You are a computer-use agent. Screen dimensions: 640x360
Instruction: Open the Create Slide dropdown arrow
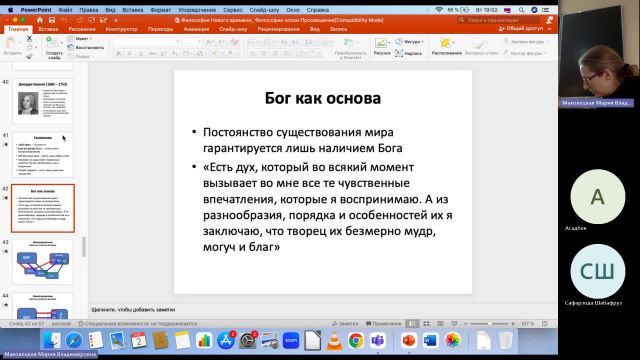pos(62,42)
